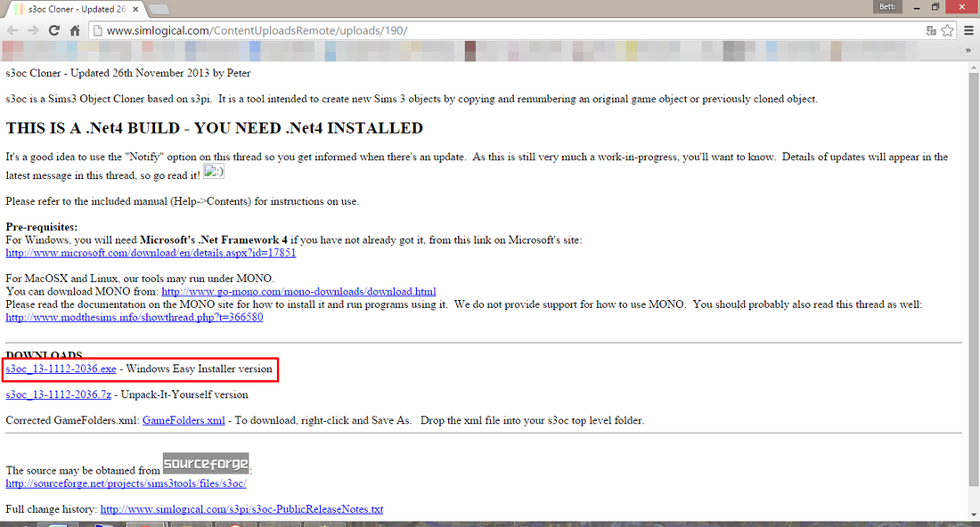980x527 pixels.
Task: Open the modthesims.info thread link
Action: tap(135, 317)
